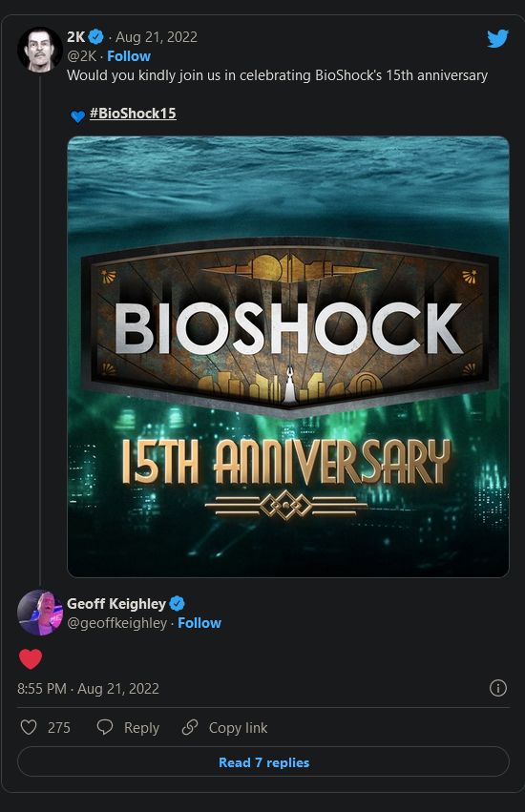The width and height of the screenshot is (525, 812).
Task: Open the Twitter bird logo
Action: [x=497, y=39]
